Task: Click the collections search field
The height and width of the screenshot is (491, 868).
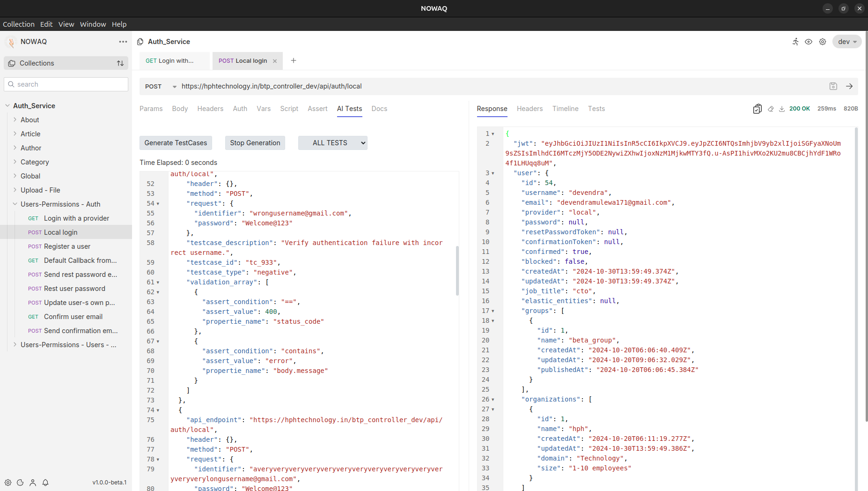Action: (x=66, y=84)
